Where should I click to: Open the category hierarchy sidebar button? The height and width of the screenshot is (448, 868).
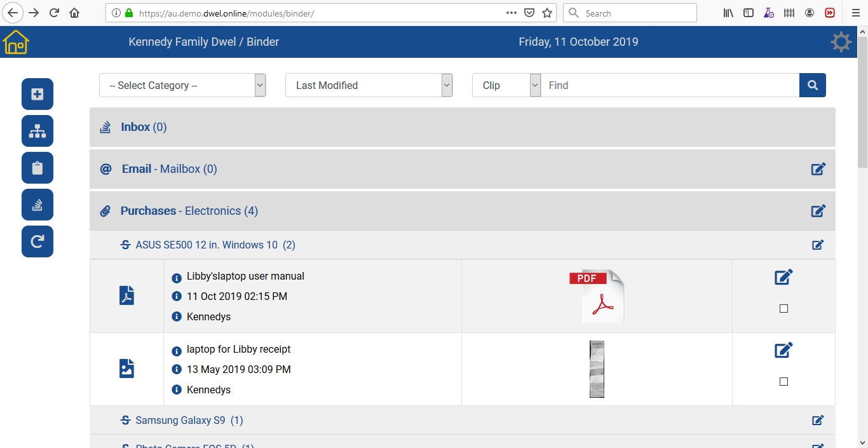tap(37, 131)
